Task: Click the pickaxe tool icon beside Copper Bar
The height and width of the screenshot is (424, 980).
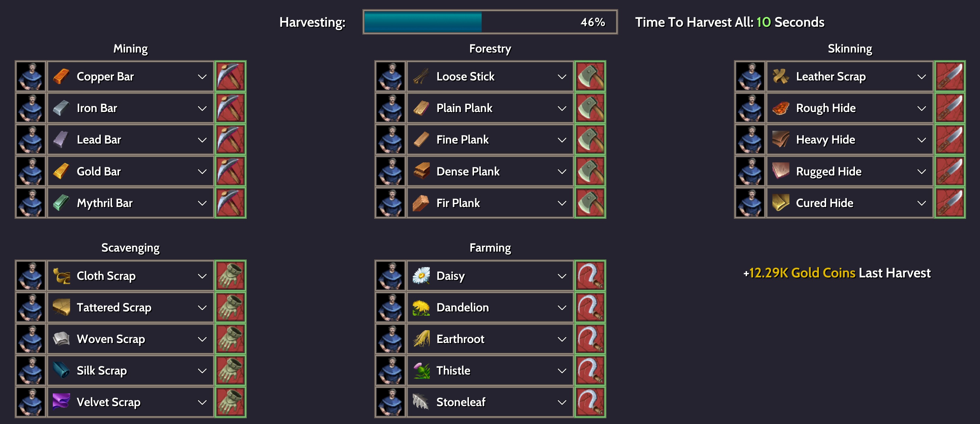Action: (x=231, y=76)
